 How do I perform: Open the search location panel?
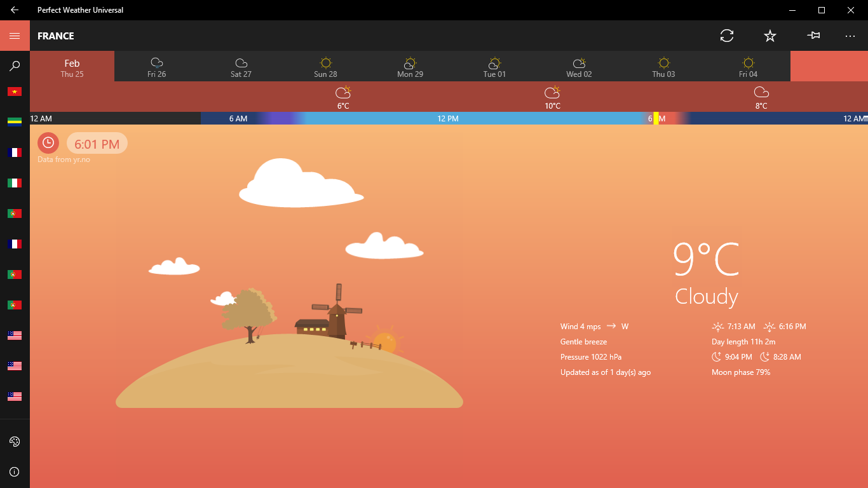[15, 65]
